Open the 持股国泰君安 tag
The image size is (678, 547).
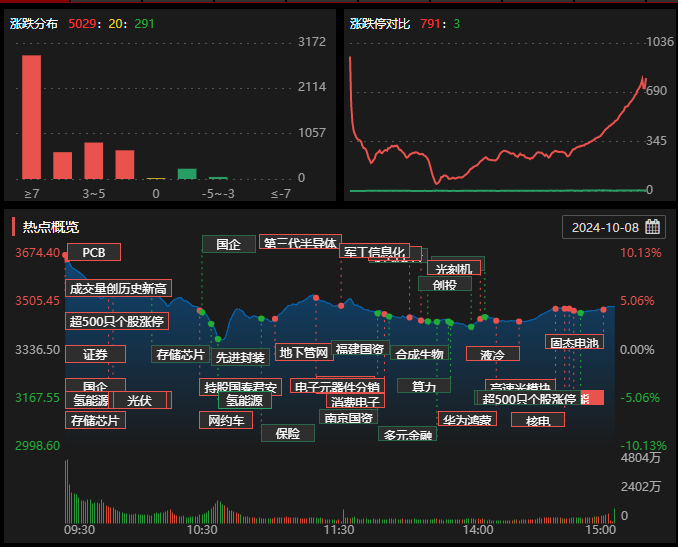coord(240,387)
